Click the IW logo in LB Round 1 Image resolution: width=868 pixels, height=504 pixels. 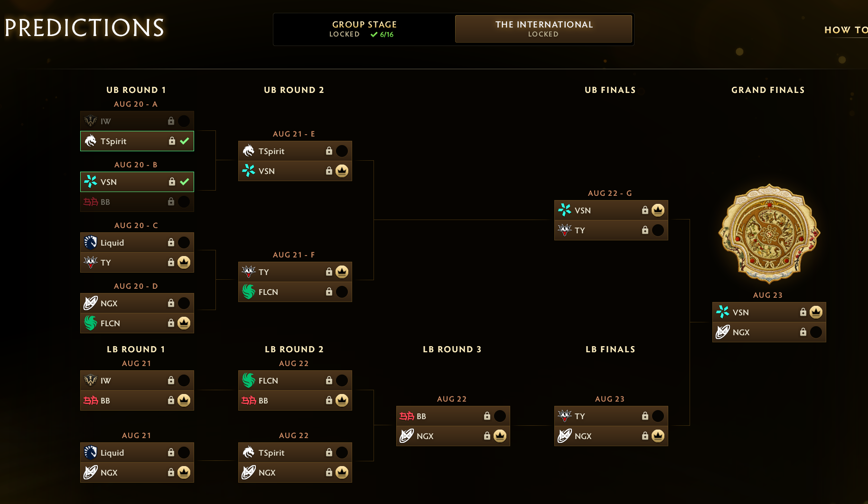coord(91,380)
